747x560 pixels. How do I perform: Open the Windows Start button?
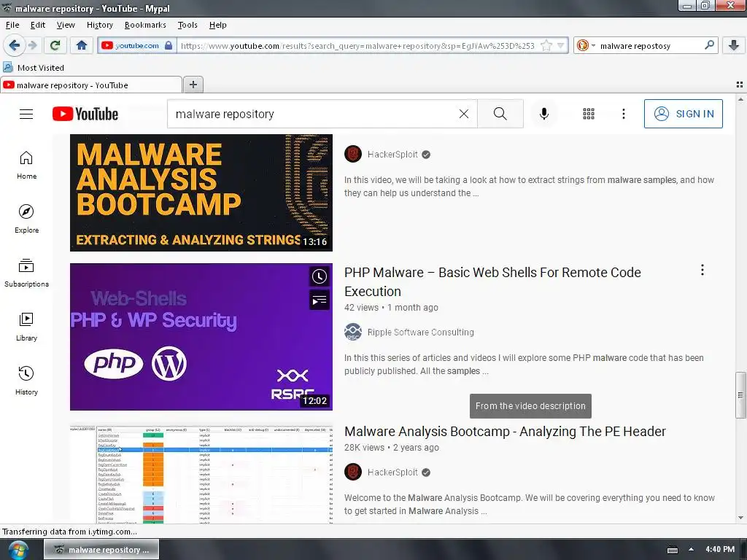point(18,550)
